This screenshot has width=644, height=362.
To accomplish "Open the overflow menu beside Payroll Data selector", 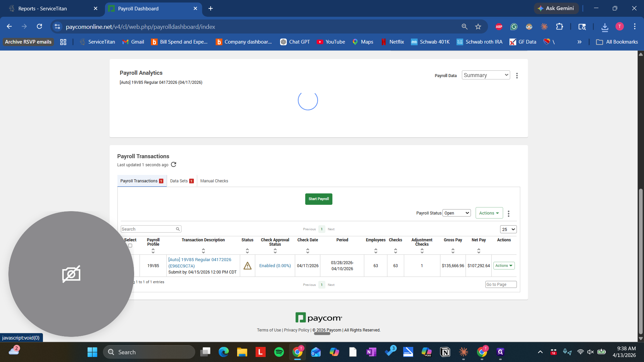I will [x=517, y=75].
